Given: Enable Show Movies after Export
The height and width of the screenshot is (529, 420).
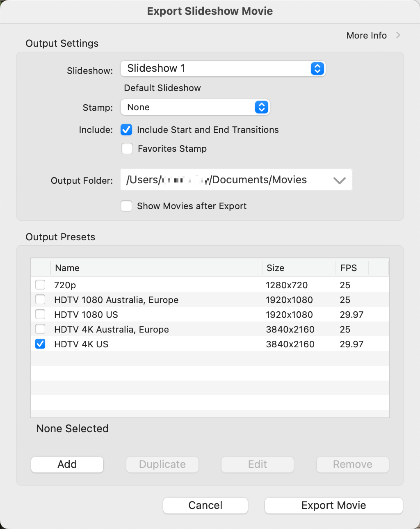Looking at the screenshot, I should pos(126,206).
